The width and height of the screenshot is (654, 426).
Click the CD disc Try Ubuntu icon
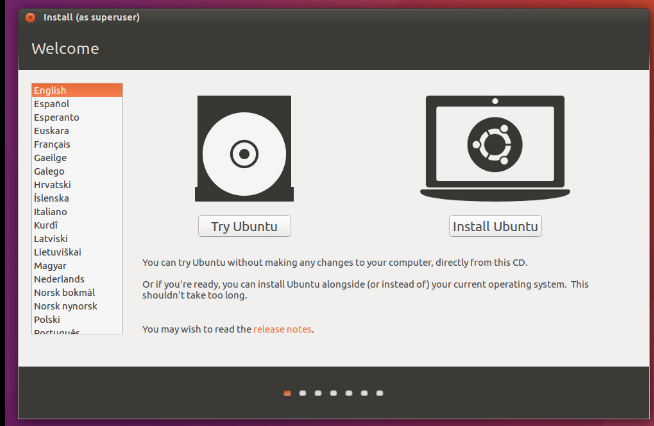244,149
